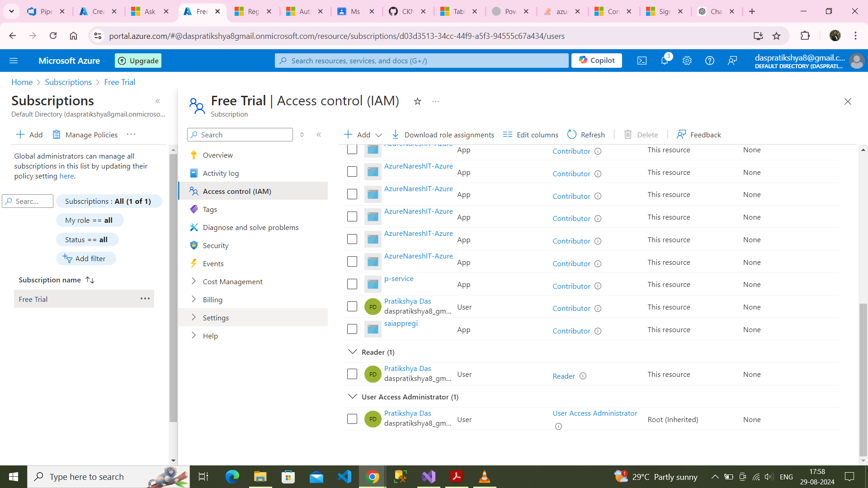Collapse the resource menu chevrons

coord(319,135)
